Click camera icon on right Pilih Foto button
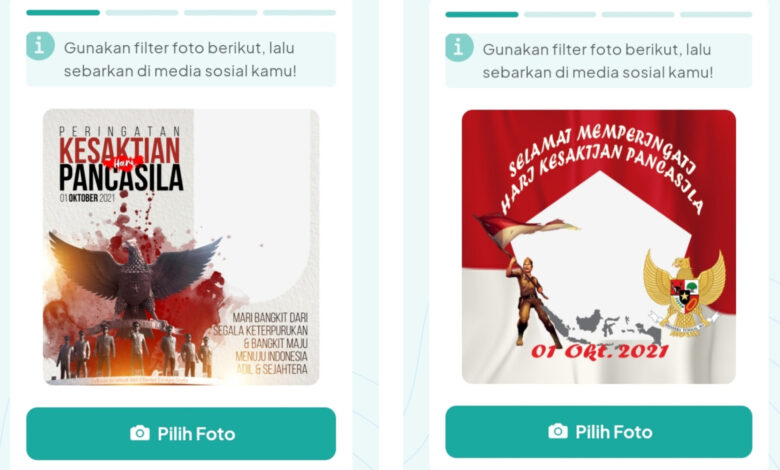 pos(558,431)
